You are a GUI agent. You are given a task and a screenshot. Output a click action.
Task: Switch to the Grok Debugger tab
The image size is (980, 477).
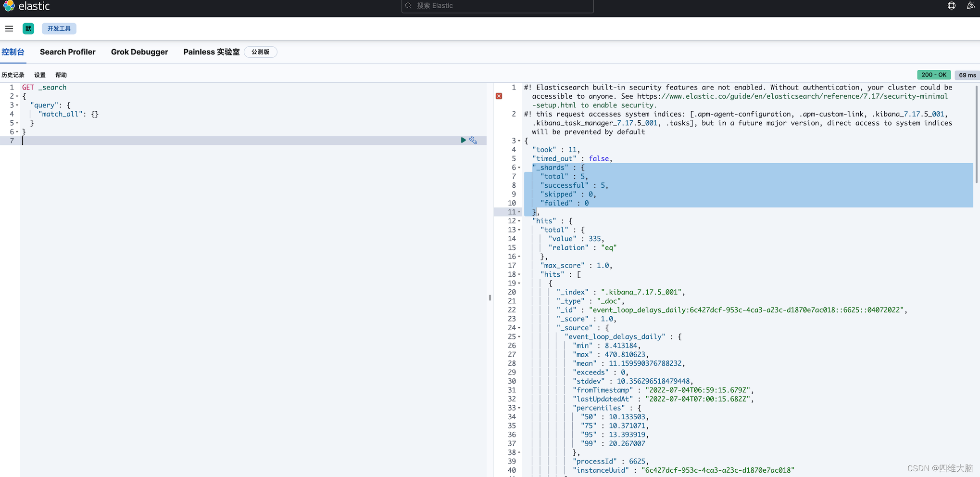point(139,52)
